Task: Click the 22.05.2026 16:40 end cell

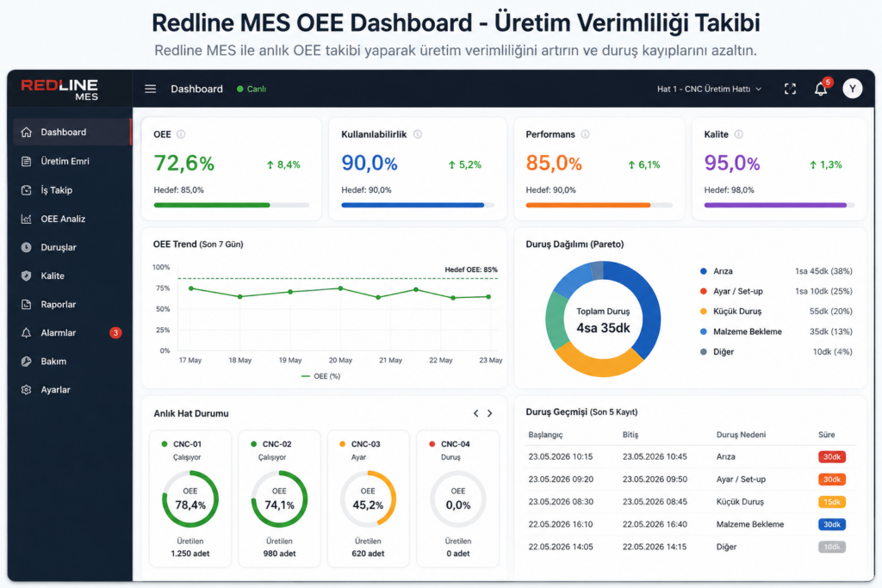Action: (655, 524)
